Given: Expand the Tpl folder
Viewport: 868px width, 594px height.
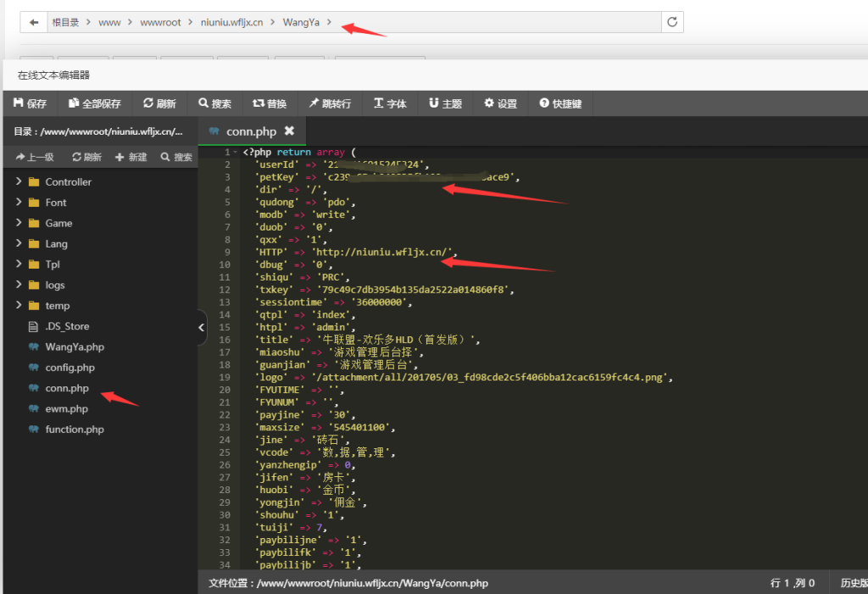Looking at the screenshot, I should click(19, 264).
